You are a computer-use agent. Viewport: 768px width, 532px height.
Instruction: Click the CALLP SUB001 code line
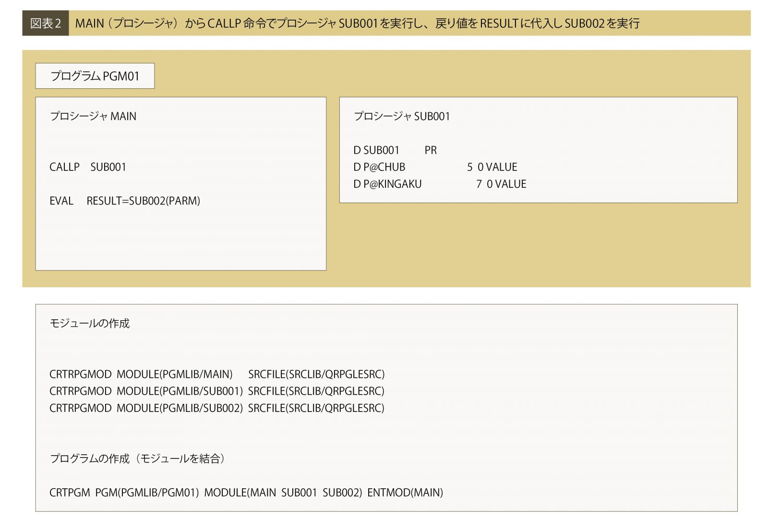[88, 167]
